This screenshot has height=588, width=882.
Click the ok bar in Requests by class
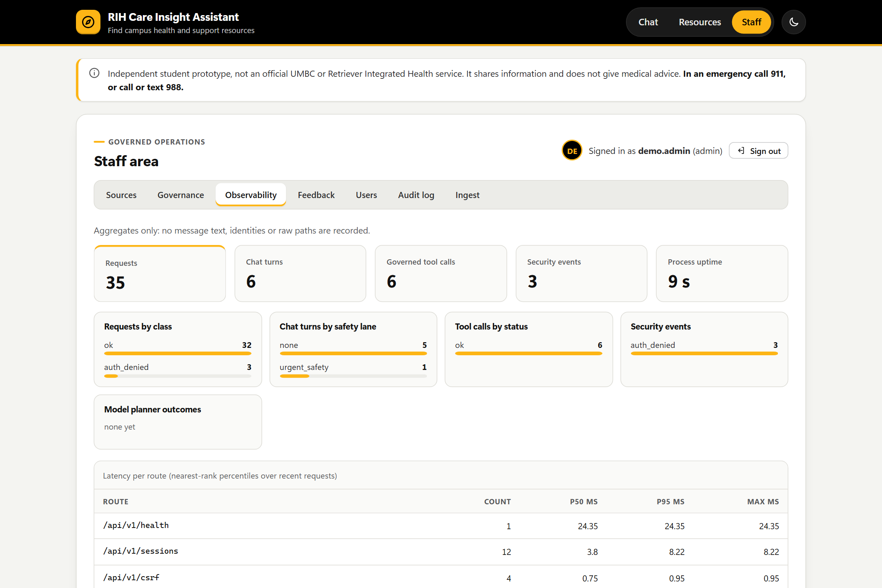pos(178,353)
